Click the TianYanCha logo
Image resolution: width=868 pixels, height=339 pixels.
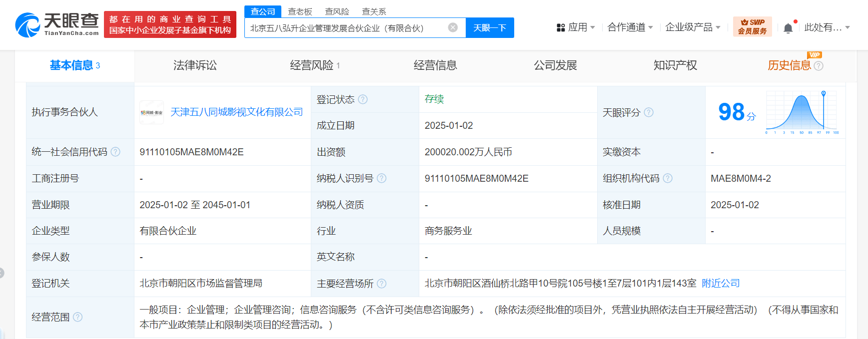coord(57,24)
